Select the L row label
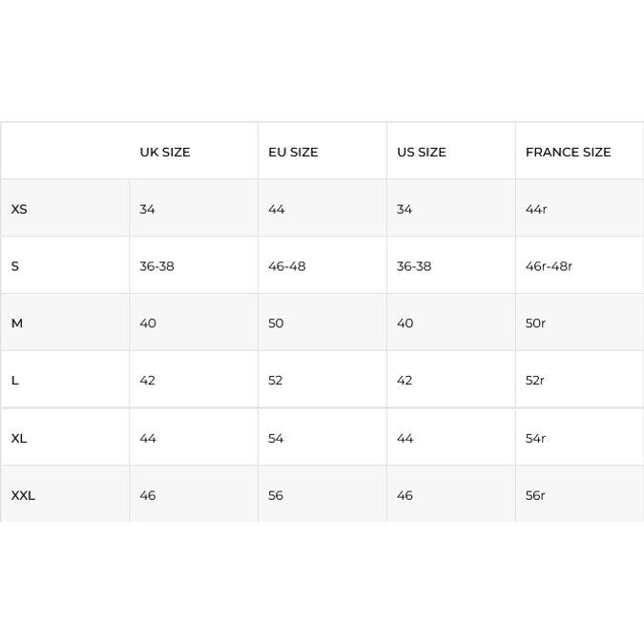Image resolution: width=644 pixels, height=644 pixels. [14, 381]
